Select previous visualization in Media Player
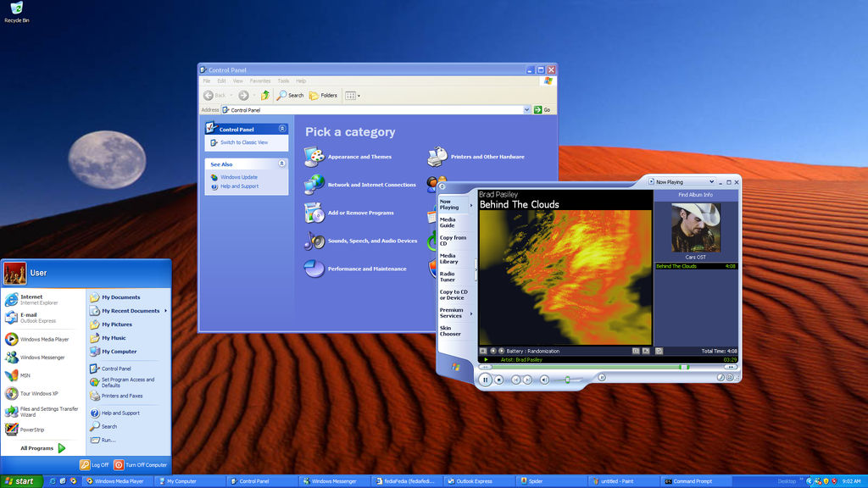This screenshot has height=488, width=868. tap(493, 351)
